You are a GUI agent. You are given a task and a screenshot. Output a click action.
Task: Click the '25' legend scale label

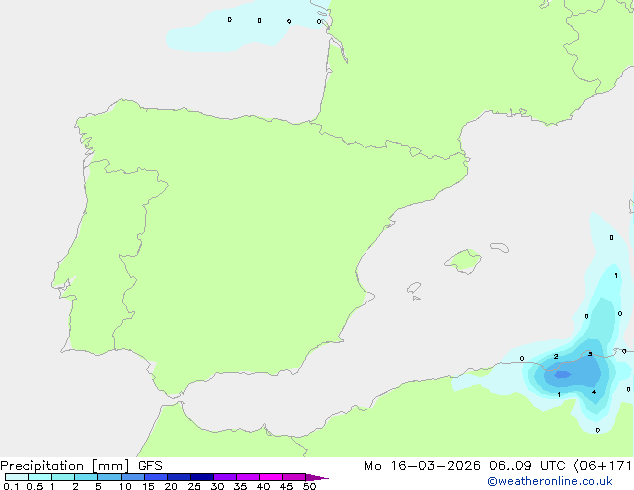click(x=194, y=486)
